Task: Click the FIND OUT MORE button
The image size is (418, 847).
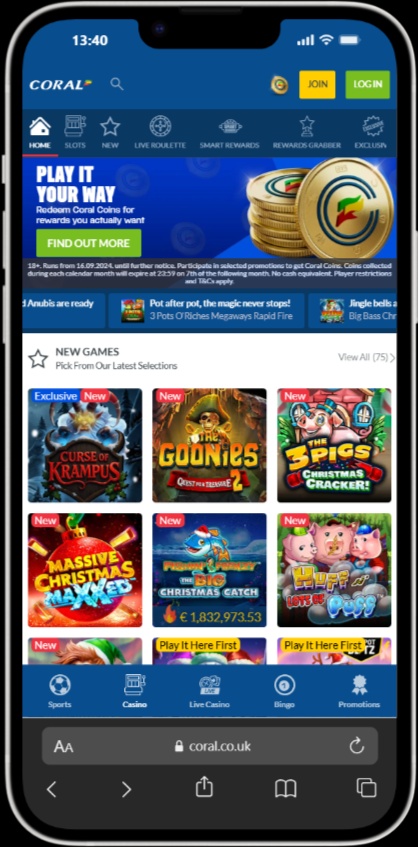Action: (x=89, y=243)
